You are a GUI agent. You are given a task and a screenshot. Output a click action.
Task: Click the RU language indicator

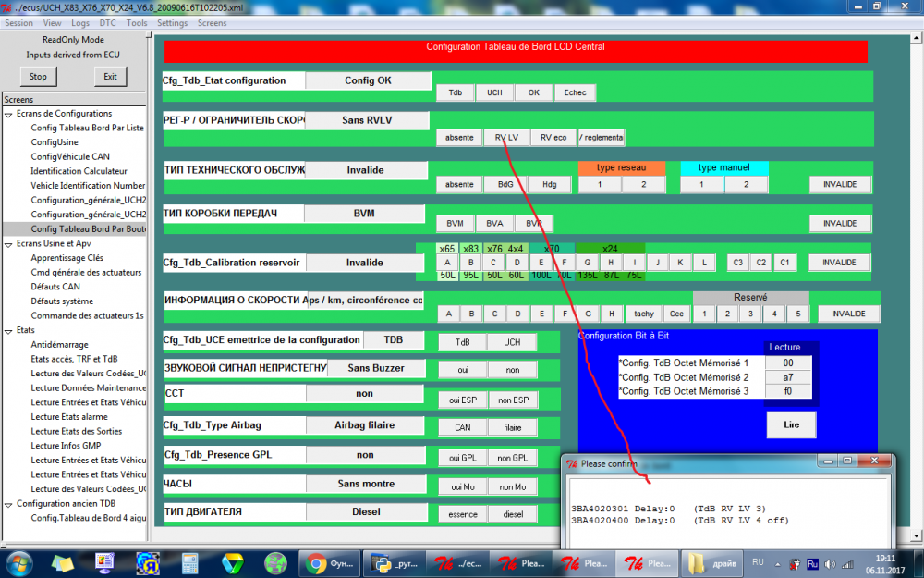758,562
